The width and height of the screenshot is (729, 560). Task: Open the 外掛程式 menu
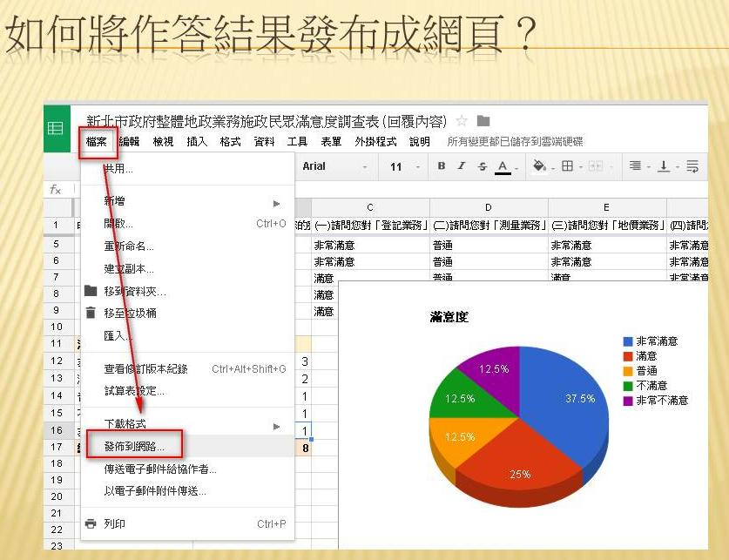tap(375, 142)
